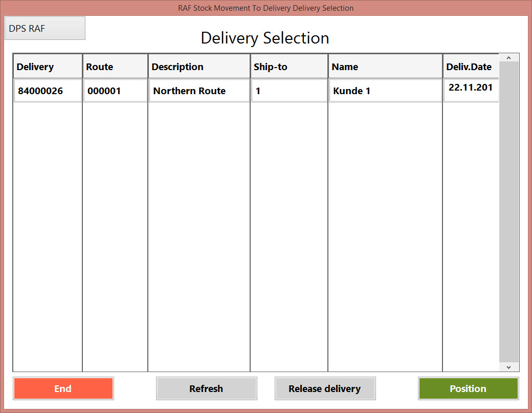Click the Route column header
The width and height of the screenshot is (532, 413).
tap(115, 67)
